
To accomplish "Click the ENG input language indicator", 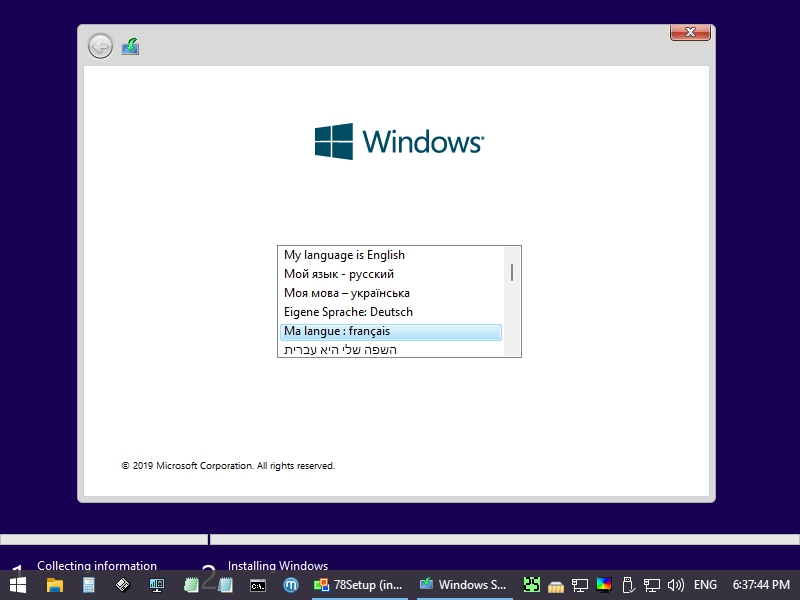I will pos(705,584).
